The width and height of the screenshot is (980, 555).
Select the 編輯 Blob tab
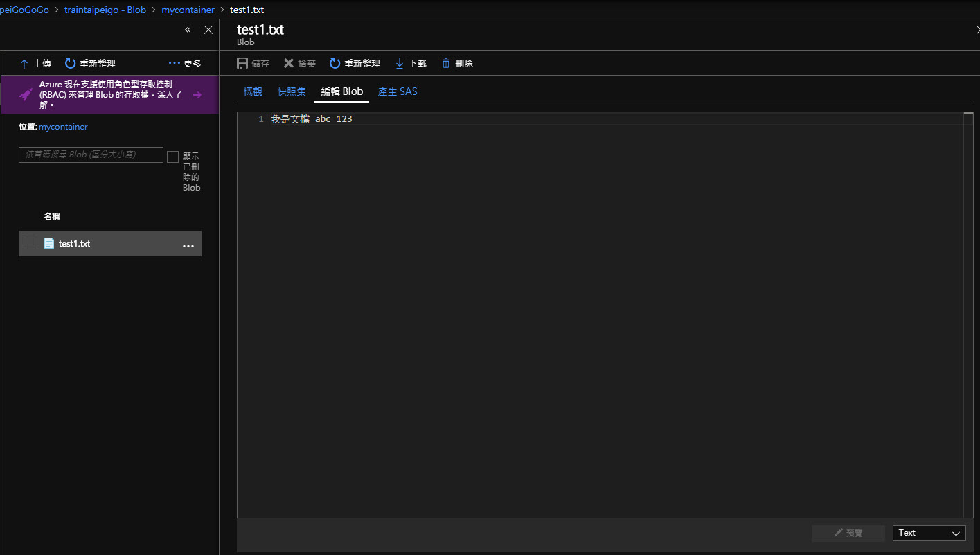(x=341, y=91)
